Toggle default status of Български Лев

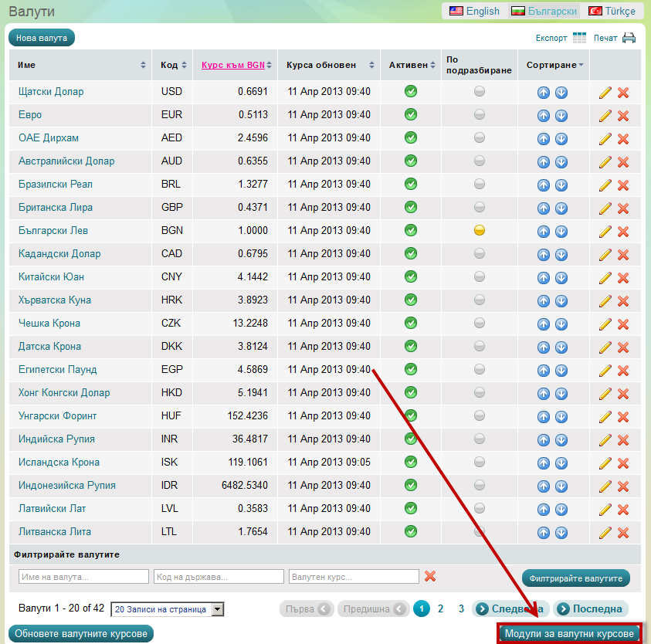[480, 230]
